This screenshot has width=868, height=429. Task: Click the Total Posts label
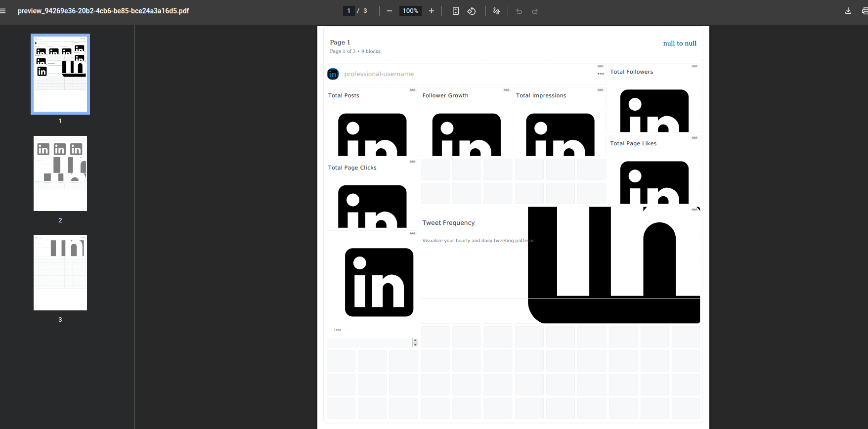click(344, 95)
